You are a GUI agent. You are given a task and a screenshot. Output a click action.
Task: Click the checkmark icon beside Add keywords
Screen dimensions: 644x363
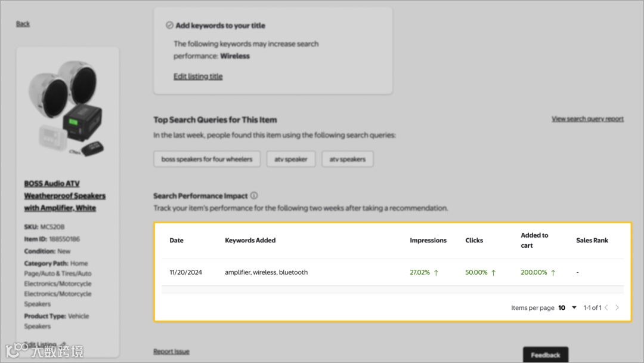(169, 26)
